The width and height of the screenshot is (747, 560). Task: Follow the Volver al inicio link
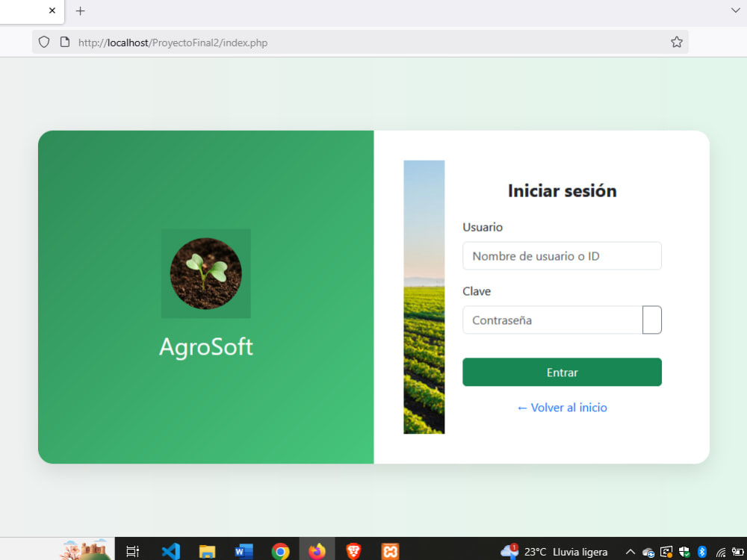pos(562,408)
